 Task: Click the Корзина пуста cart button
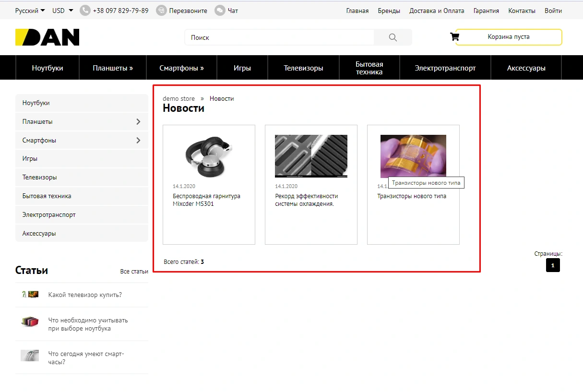(508, 37)
